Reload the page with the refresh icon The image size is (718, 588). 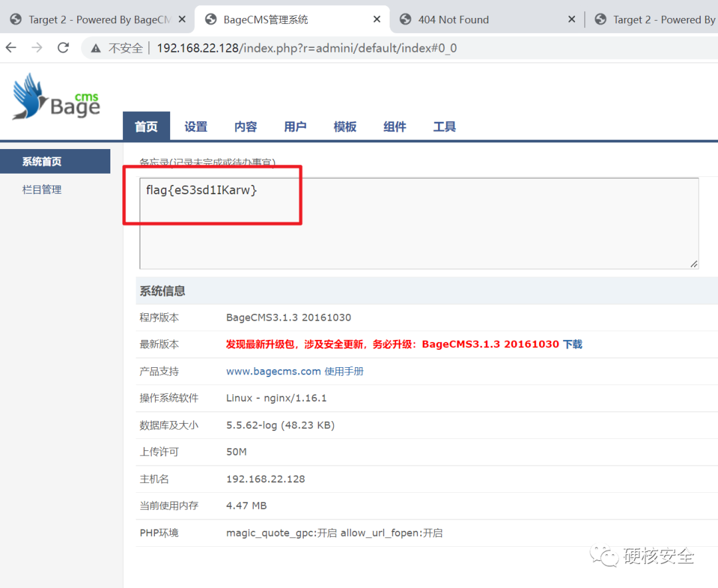tap(63, 48)
